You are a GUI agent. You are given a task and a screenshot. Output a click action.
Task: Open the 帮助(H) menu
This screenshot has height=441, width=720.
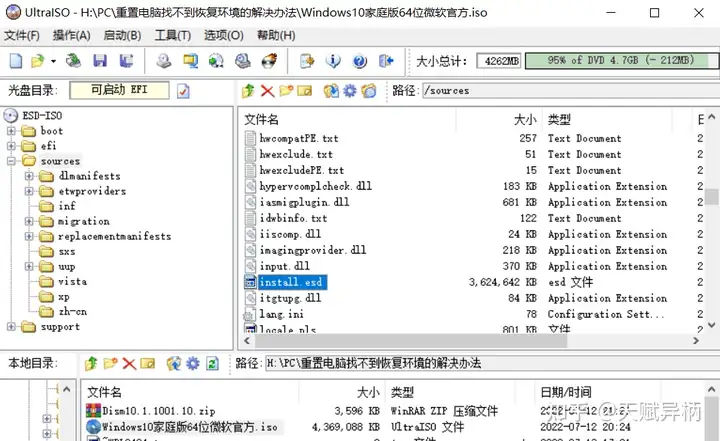(276, 35)
